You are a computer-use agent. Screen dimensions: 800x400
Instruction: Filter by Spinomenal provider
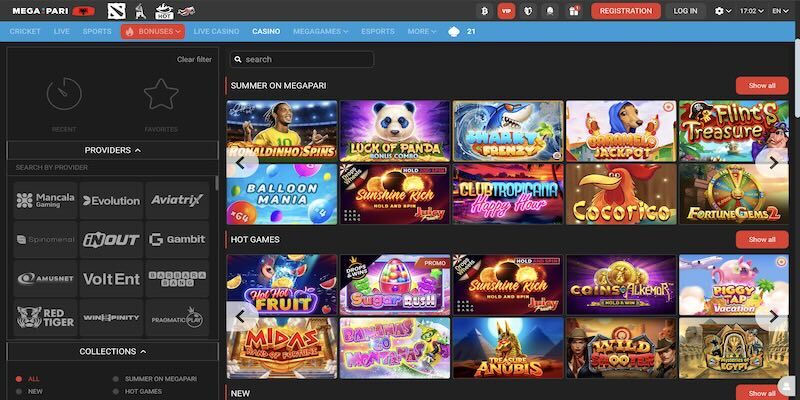pos(45,239)
